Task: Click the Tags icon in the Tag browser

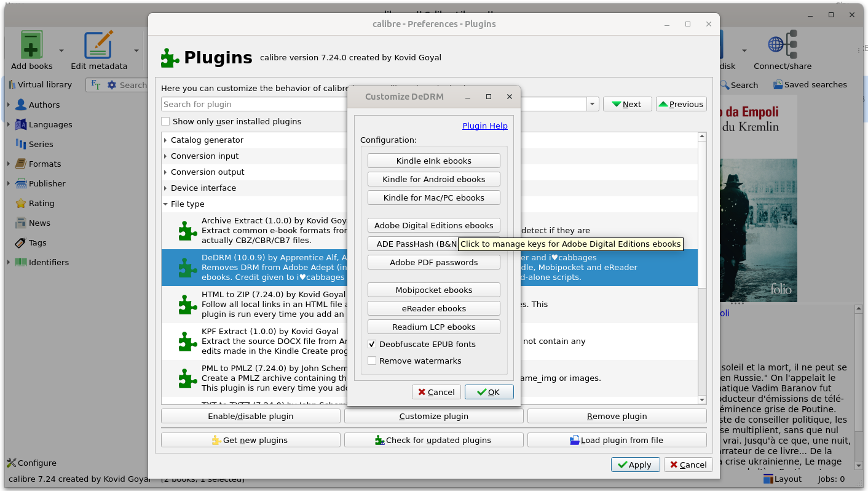Action: pyautogui.click(x=22, y=242)
